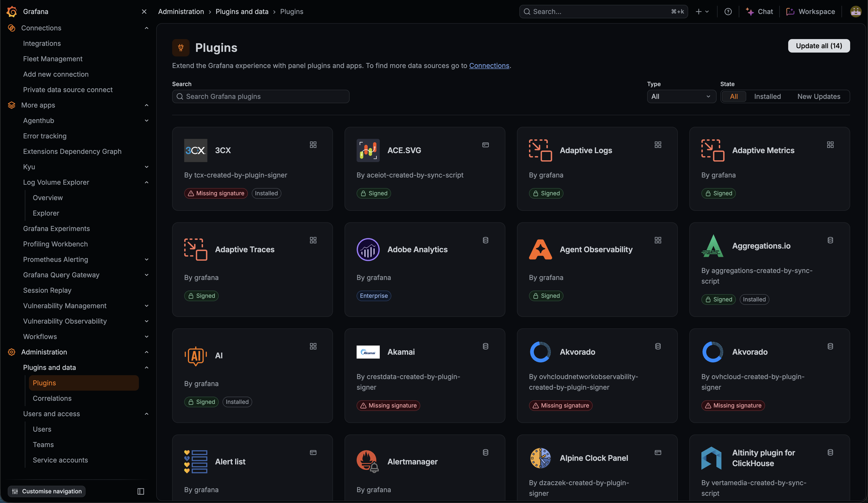Click the Alertmanager plugin icon
Screen dimensions: 868x503
pos(368,462)
